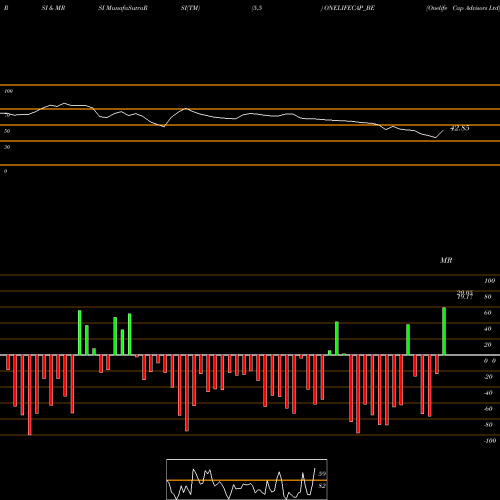Click the '59' value beside mini chart
Viewport: 500px width, 500px height.
(322, 474)
